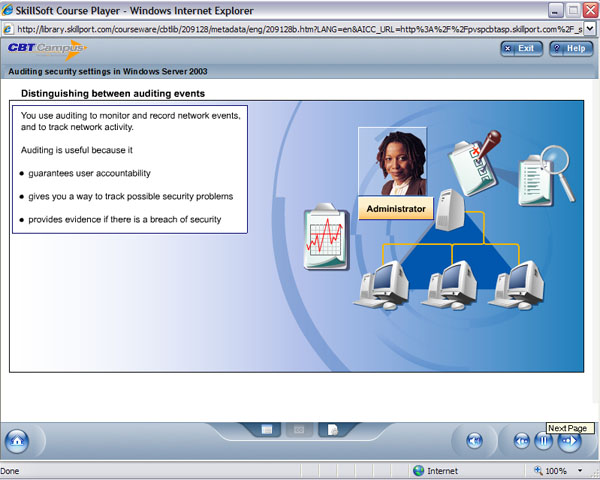Viewport: 600px width, 480px height.
Task: Click the Administrator photo
Action: click(392, 161)
